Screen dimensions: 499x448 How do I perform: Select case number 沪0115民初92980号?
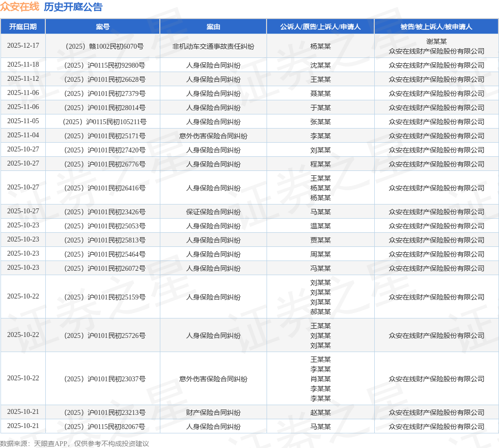tap(105, 66)
